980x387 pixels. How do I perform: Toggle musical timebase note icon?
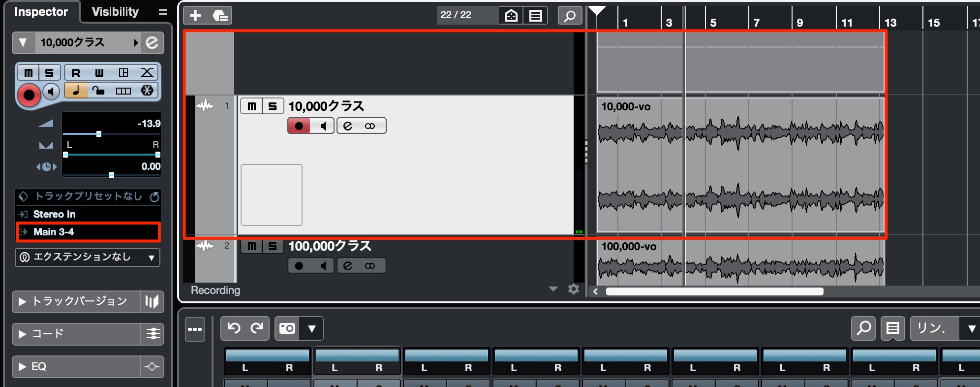pyautogui.click(x=76, y=91)
